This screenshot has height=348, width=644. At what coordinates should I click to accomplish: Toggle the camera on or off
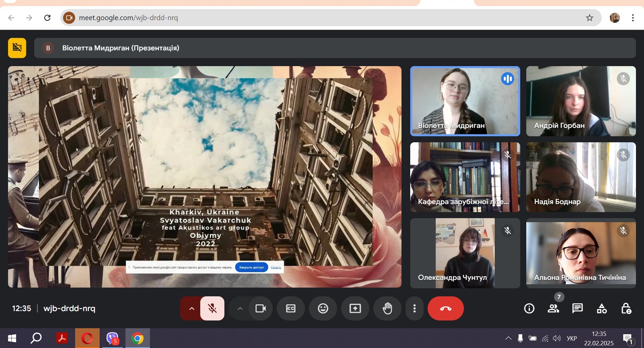[261, 308]
